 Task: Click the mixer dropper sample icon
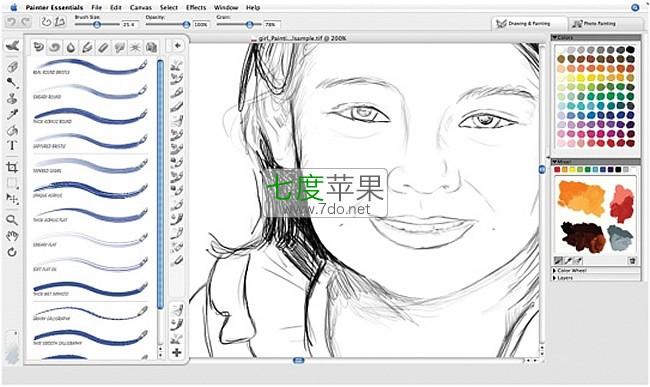pos(578,261)
